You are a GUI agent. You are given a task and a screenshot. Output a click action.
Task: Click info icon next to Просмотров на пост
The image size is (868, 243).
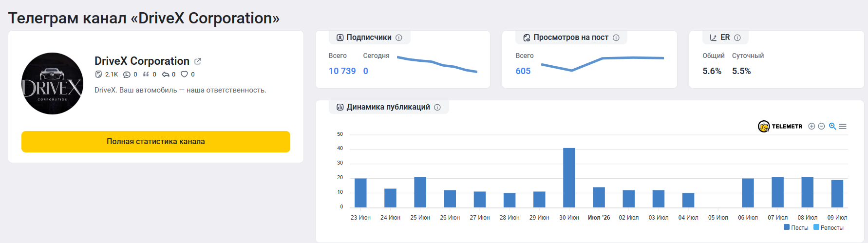[x=616, y=37]
